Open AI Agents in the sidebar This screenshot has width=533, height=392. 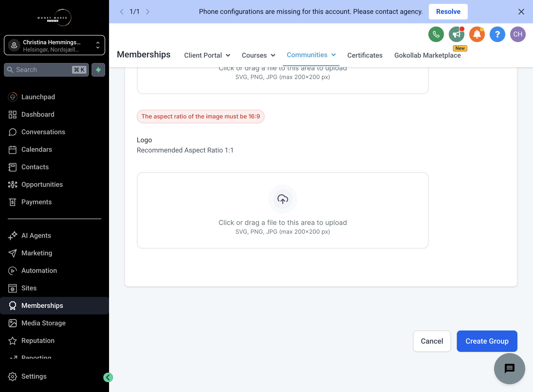[x=55, y=235]
